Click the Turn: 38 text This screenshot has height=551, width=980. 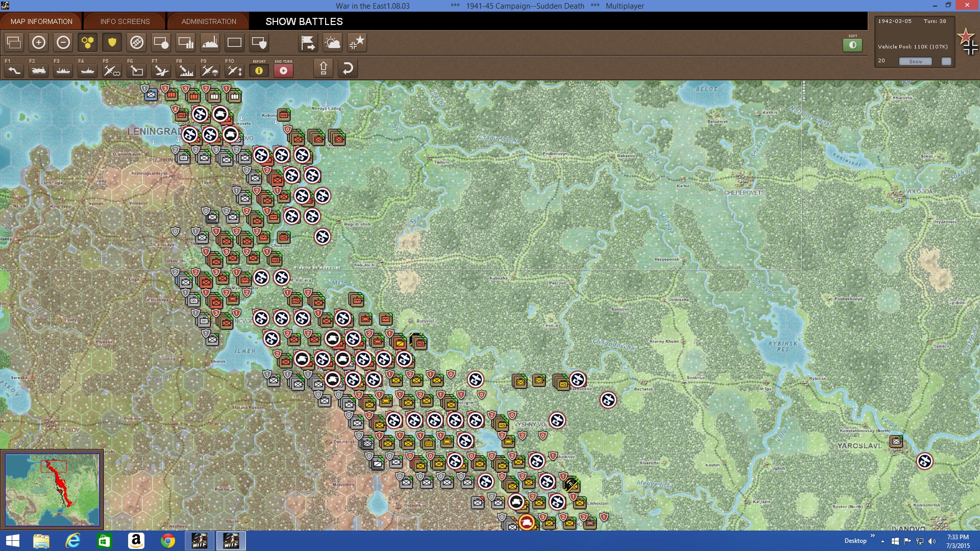(935, 21)
